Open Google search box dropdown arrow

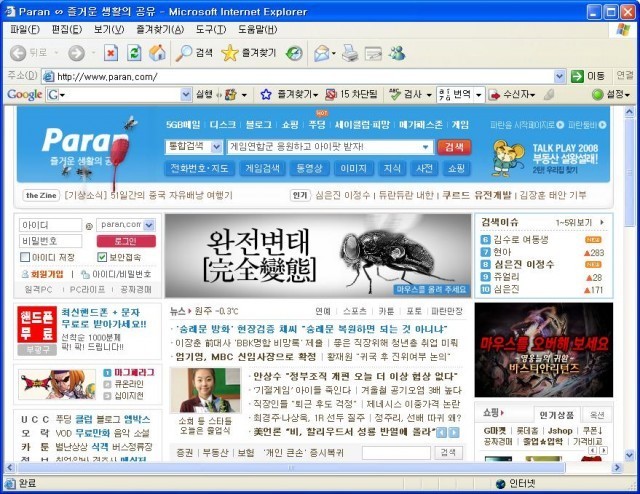tap(186, 95)
